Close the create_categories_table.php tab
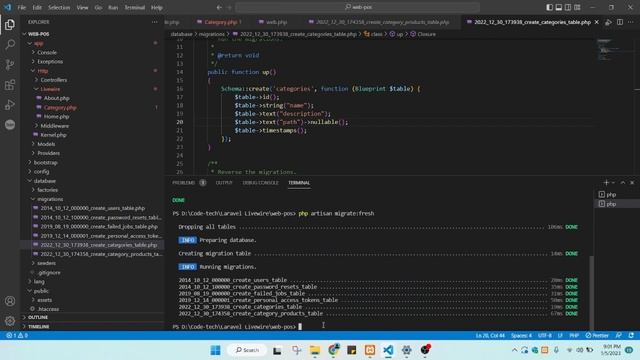Image resolution: width=640 pixels, height=360 pixels. (x=597, y=22)
